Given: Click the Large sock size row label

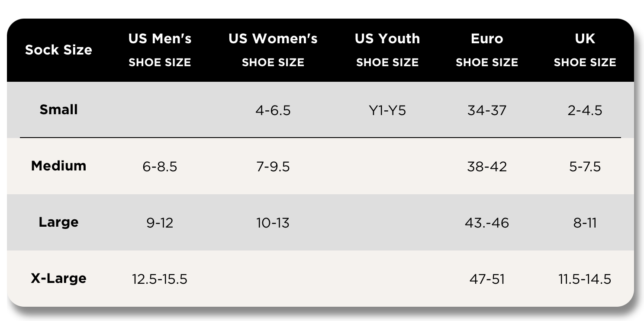Looking at the screenshot, I should pos(58,222).
